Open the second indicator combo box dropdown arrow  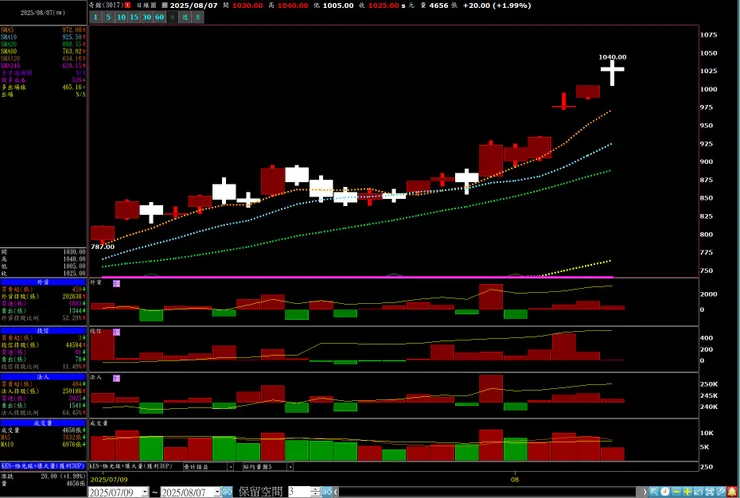290,467
